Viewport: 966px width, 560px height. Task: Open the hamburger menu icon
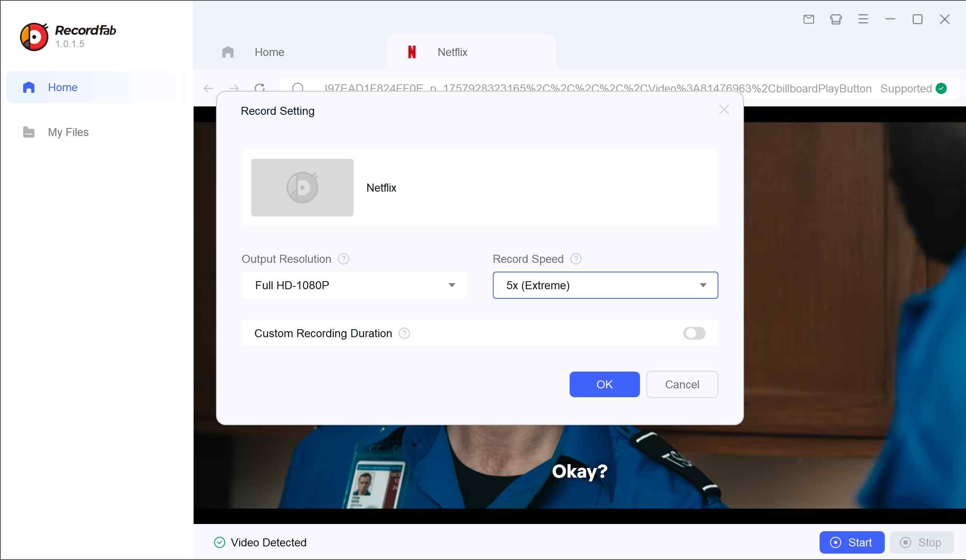click(863, 19)
